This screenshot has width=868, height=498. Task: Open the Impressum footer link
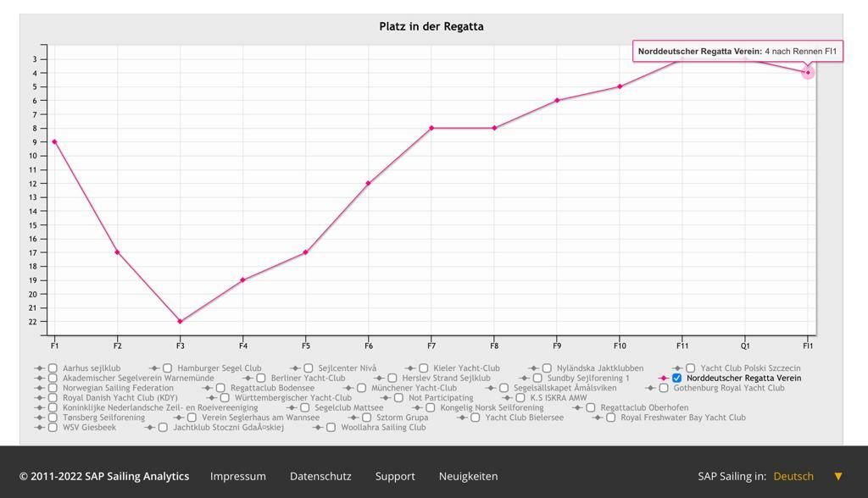click(x=238, y=477)
